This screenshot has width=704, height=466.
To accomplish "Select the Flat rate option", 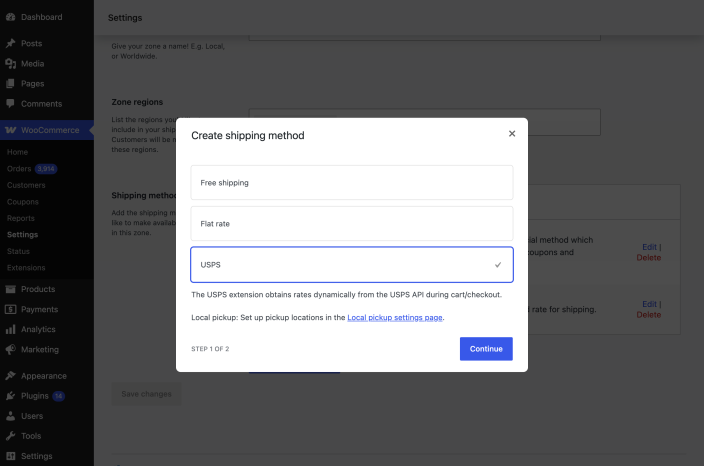I will (352, 224).
